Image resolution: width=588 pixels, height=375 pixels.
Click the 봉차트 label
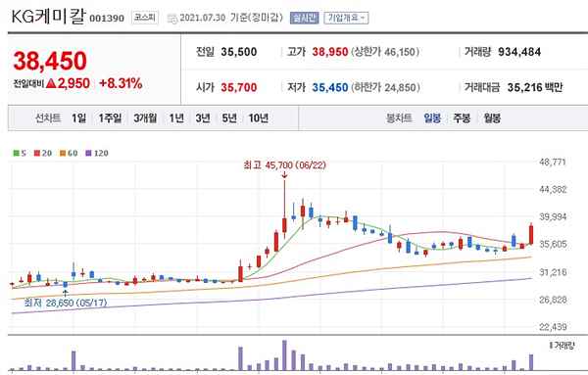pos(399,118)
